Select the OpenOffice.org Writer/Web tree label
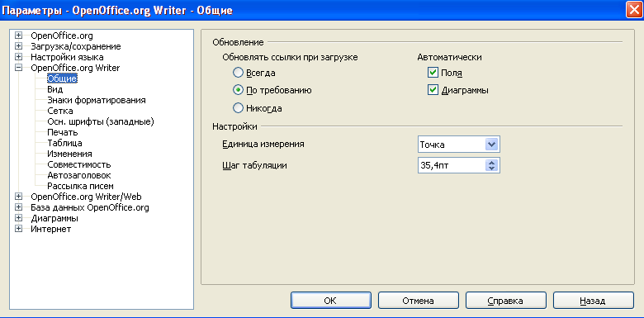Image resolution: width=644 pixels, height=318 pixels. (86, 197)
